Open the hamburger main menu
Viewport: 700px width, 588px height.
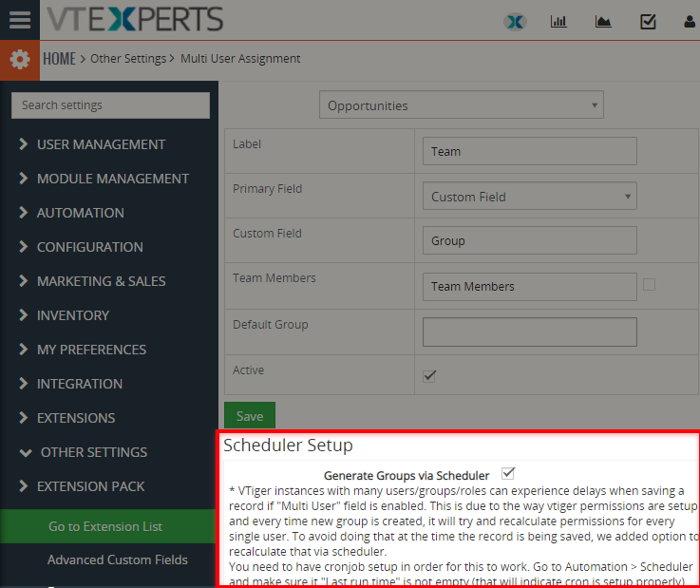tap(20, 20)
